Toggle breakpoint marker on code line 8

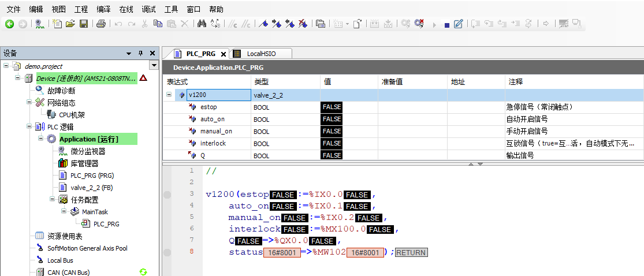click(167, 253)
